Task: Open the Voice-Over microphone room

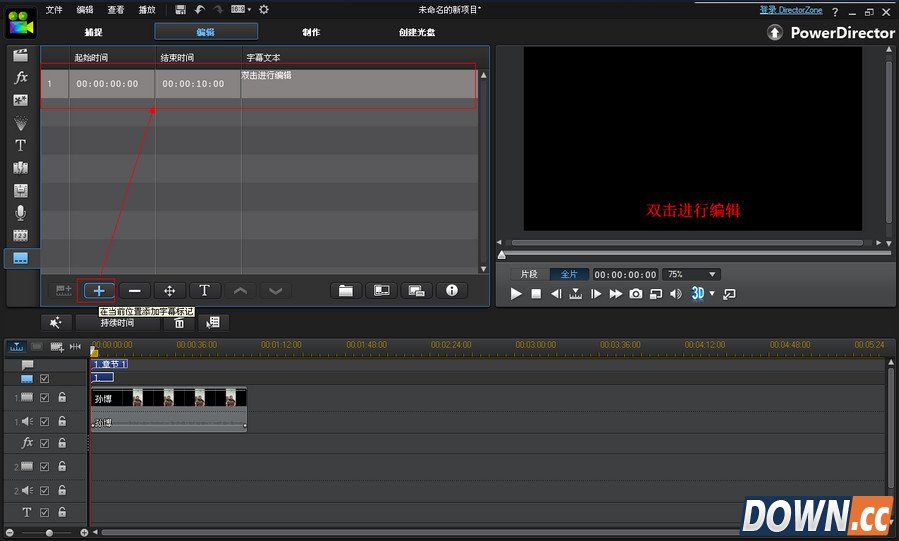Action: [x=21, y=213]
